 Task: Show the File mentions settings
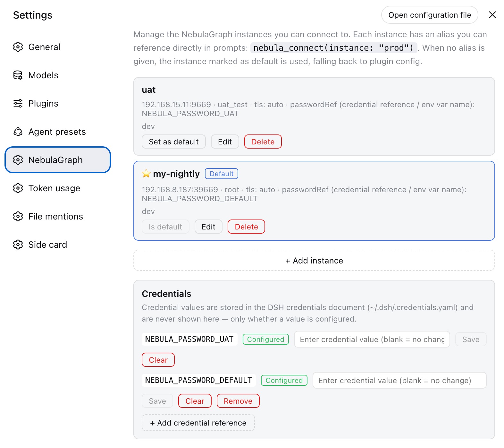pyautogui.click(x=58, y=216)
